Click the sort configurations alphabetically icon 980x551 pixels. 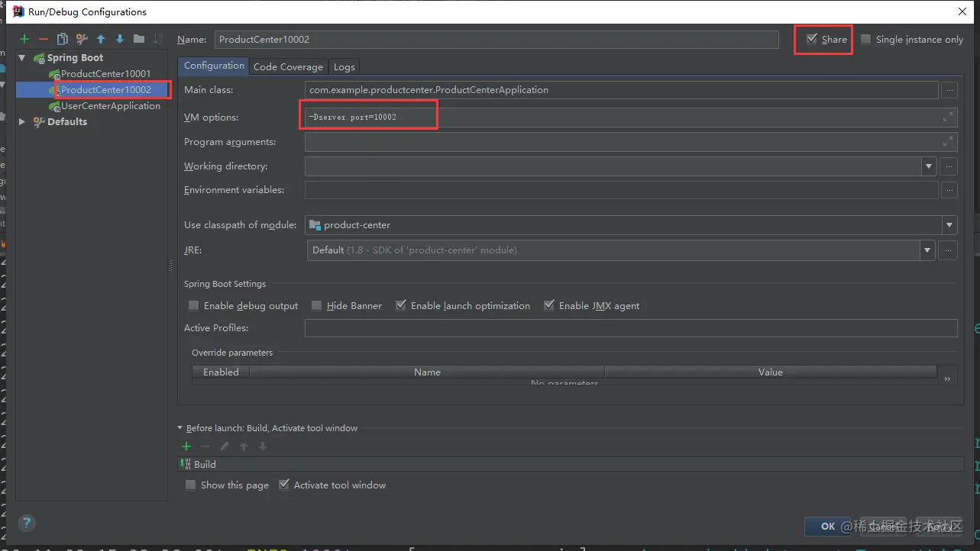pos(158,39)
